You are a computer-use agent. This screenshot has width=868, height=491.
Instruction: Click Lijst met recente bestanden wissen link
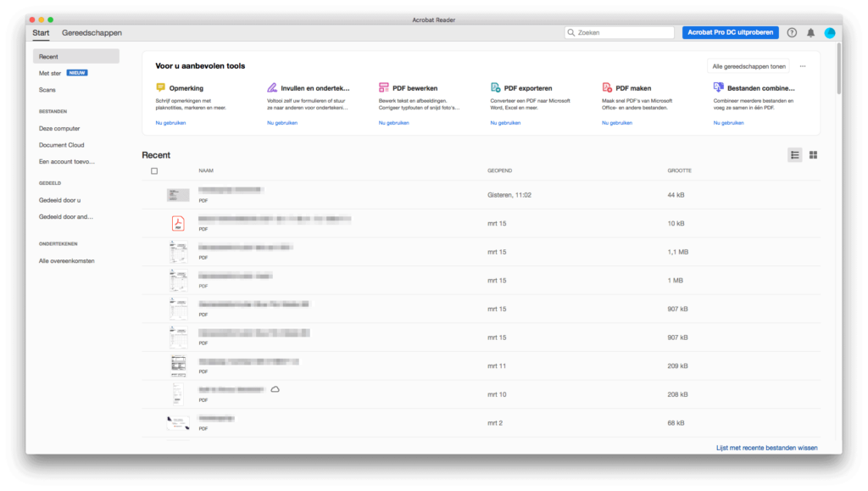pos(766,447)
